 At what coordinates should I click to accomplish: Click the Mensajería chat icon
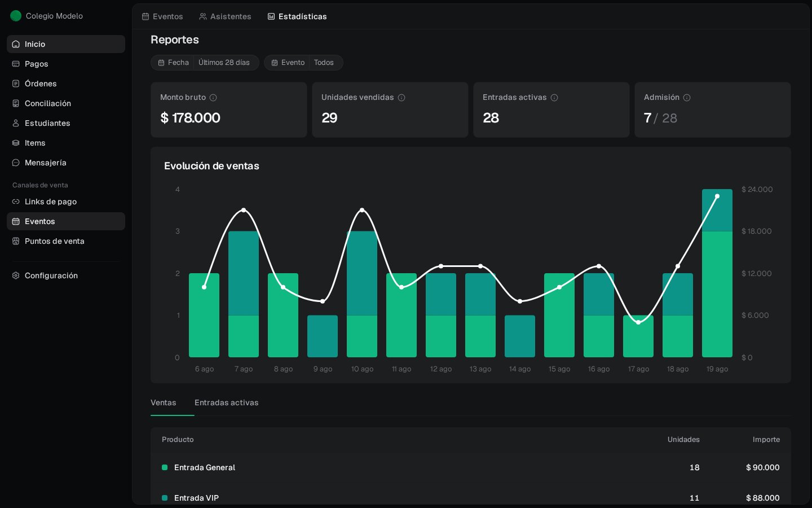coord(16,163)
